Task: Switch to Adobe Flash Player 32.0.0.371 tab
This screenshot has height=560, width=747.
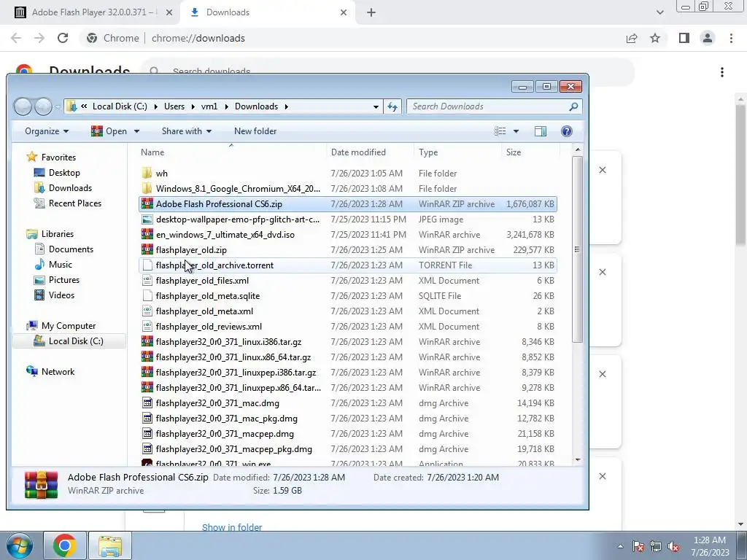Action: click(x=93, y=12)
